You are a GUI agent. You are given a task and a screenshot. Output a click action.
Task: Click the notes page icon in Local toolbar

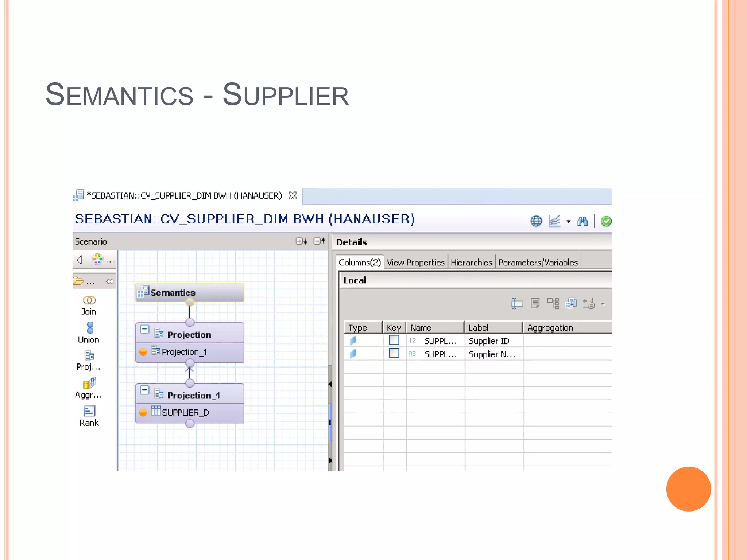pyautogui.click(x=535, y=303)
